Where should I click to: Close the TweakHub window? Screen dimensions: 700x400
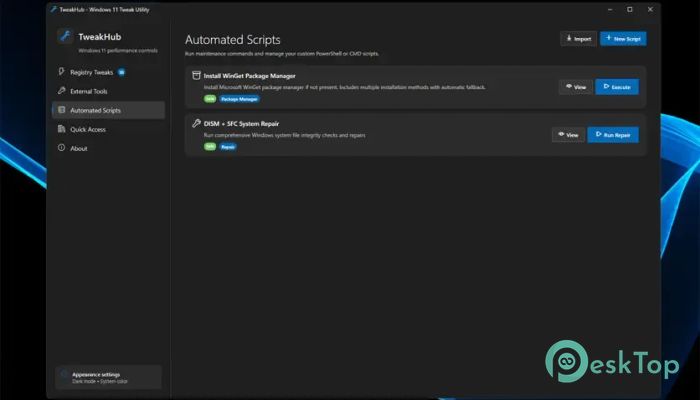point(650,9)
